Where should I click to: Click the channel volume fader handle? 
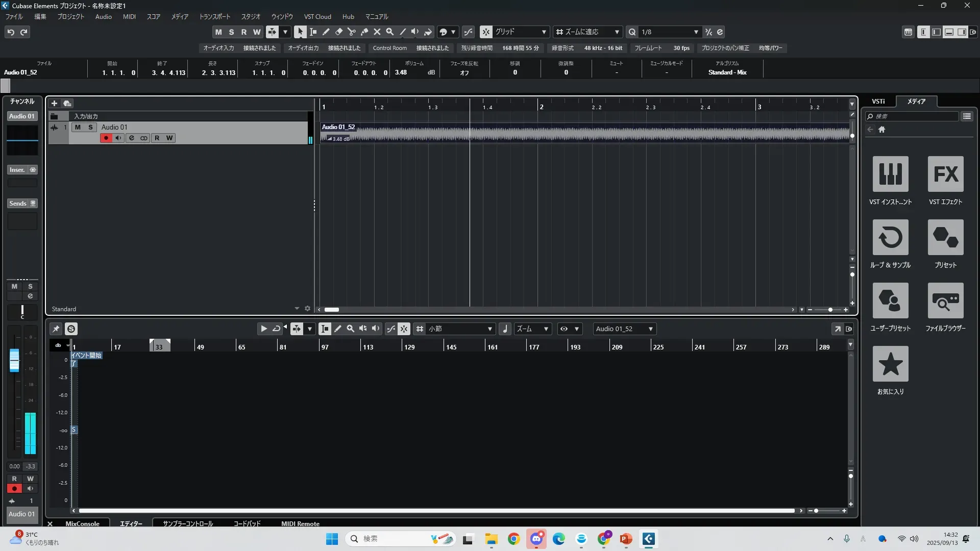point(14,360)
